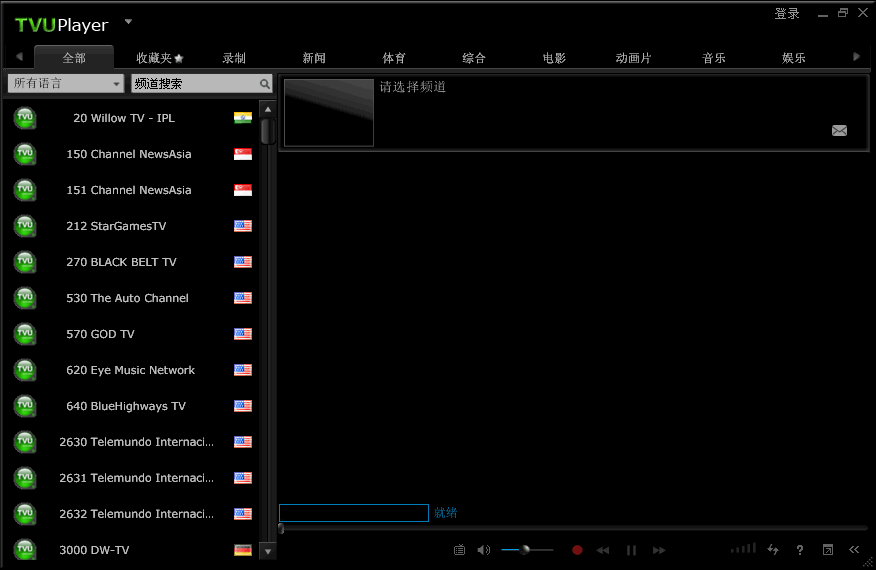Click the TVU icon beside 212 StarGamesTV

pyautogui.click(x=25, y=226)
